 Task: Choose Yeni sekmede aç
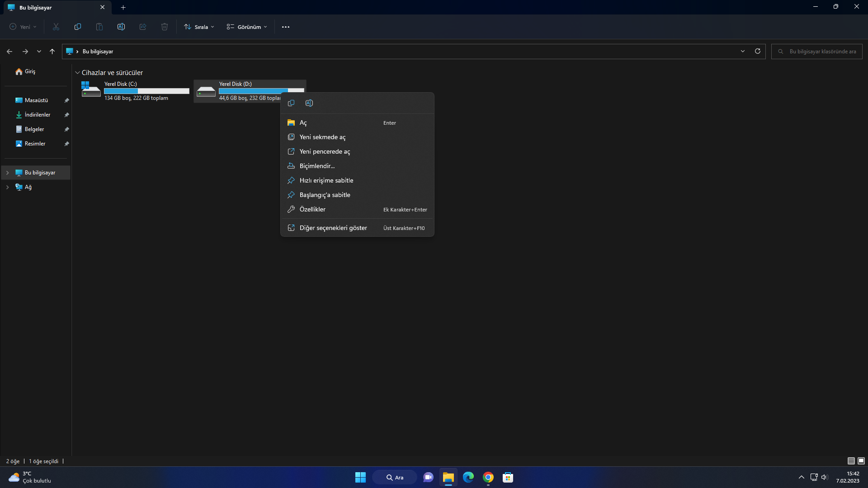(357, 137)
